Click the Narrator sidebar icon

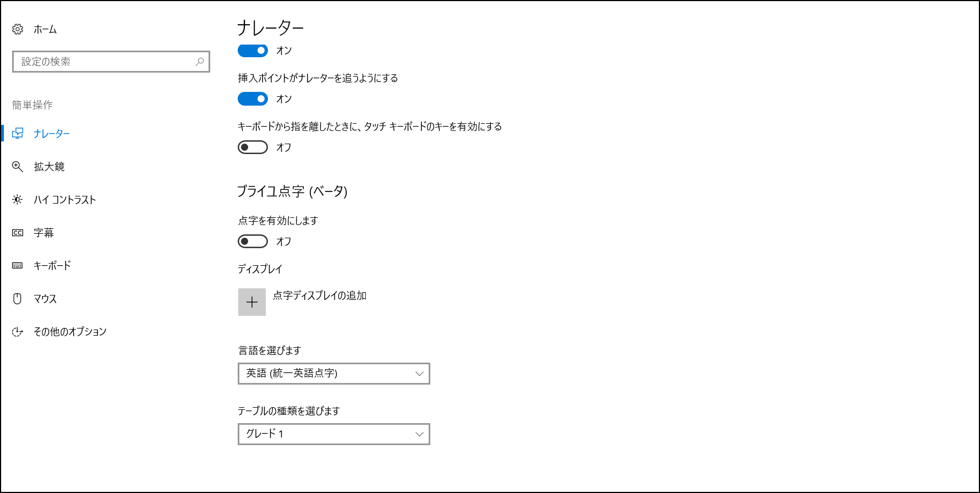click(x=18, y=133)
